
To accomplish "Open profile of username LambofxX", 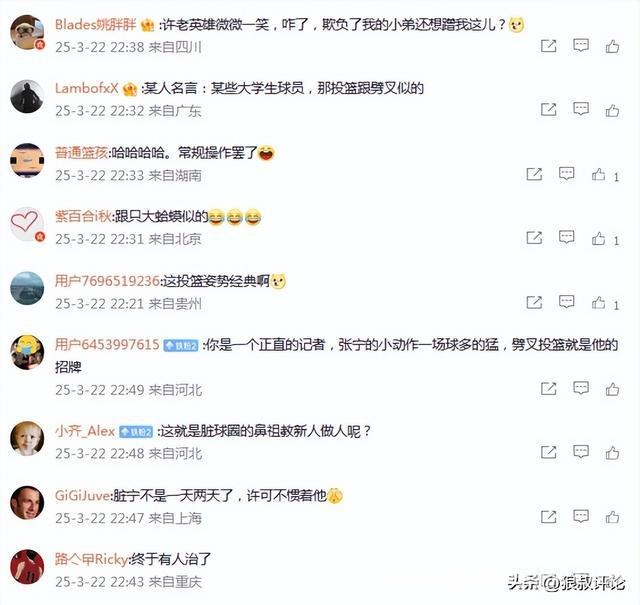I will [87, 88].
